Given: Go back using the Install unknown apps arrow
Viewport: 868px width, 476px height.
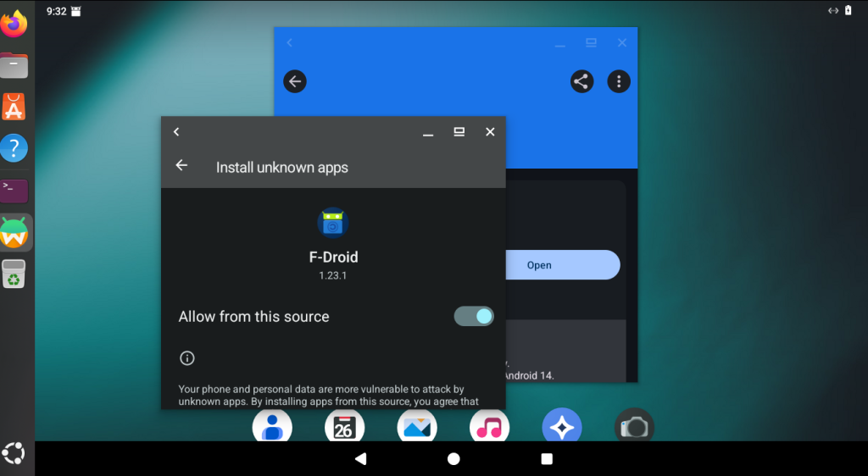Looking at the screenshot, I should (181, 166).
